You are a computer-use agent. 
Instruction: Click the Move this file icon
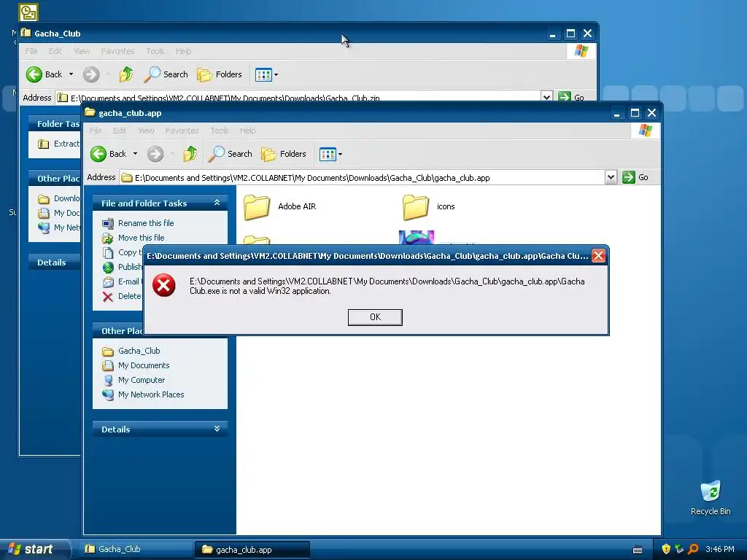click(108, 238)
